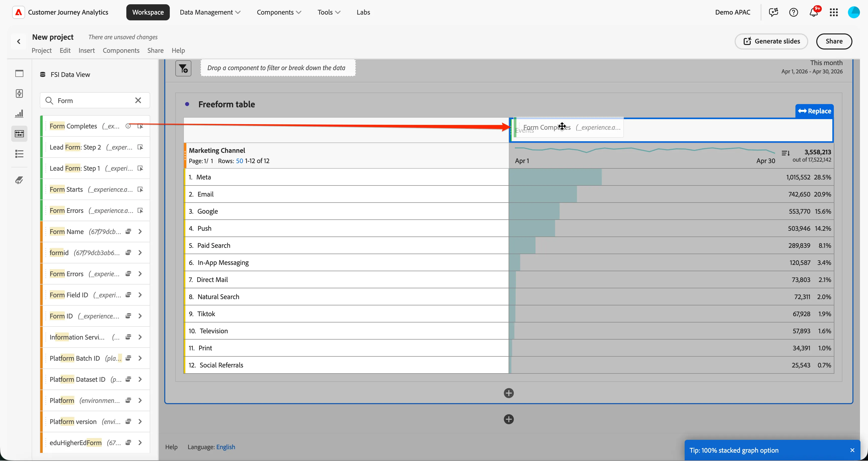The width and height of the screenshot is (868, 471).
Task: Clear the Form search field
Action: [x=138, y=101]
